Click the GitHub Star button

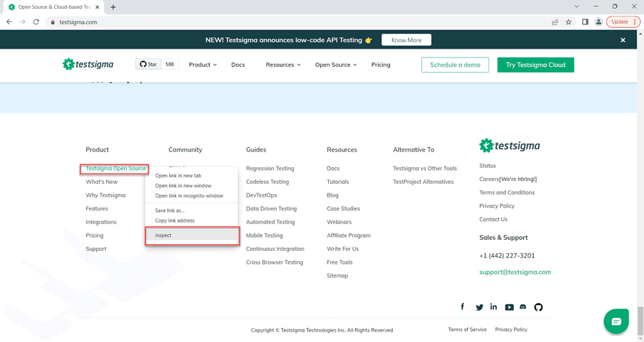click(x=148, y=64)
